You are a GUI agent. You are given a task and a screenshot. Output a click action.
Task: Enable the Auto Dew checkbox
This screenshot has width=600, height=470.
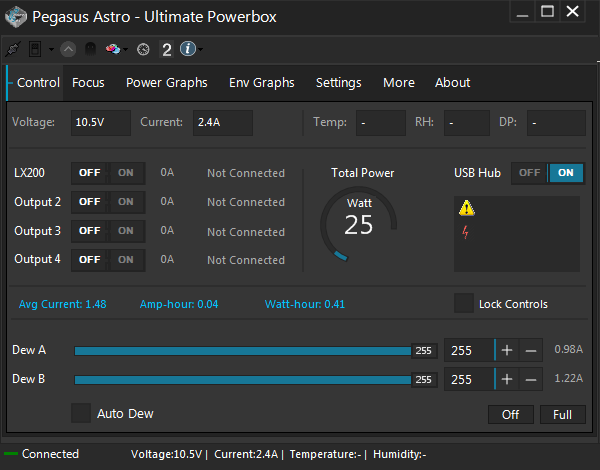pos(81,413)
